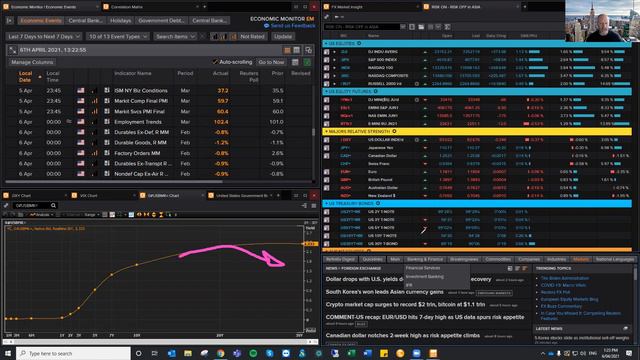Click the Manage Columns button
The image size is (640, 360).
[x=32, y=62]
